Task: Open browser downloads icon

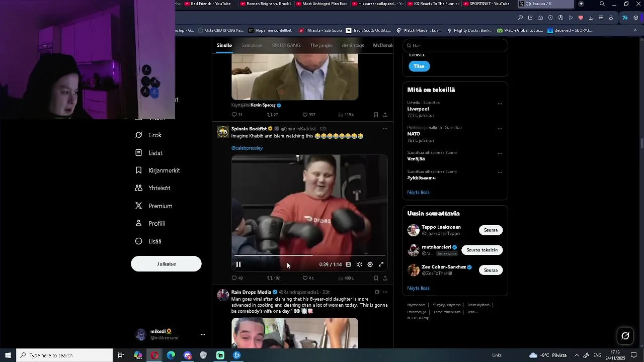Action: click(591, 18)
